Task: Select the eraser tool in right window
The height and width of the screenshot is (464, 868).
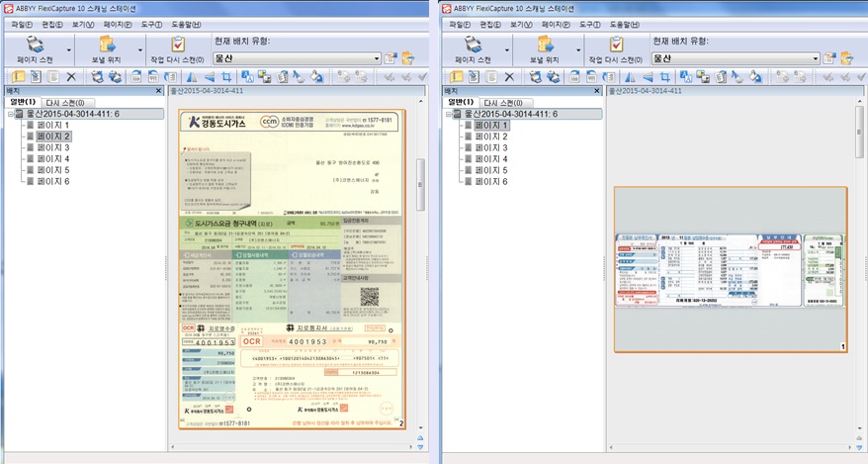Action: [738, 77]
